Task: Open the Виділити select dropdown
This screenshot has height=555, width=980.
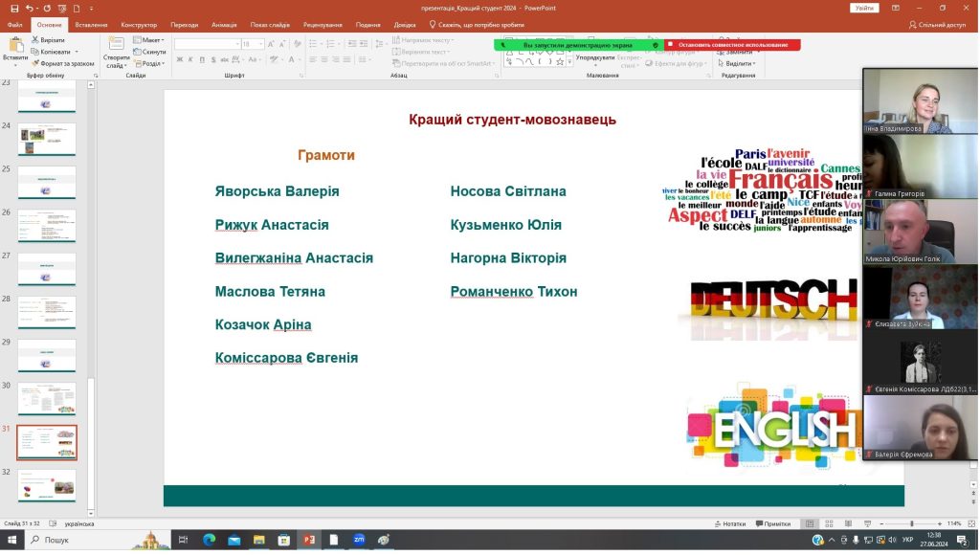Action: tap(738, 63)
